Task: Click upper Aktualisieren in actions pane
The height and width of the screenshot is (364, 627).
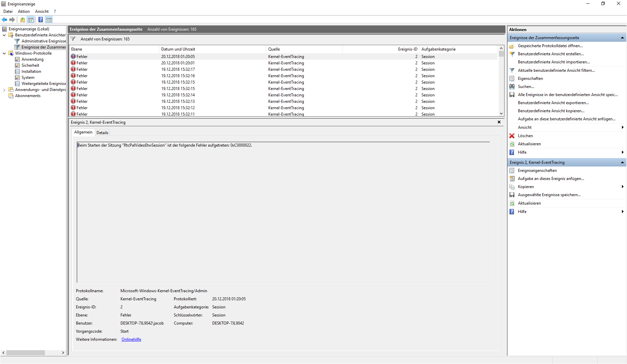Action: [x=529, y=144]
